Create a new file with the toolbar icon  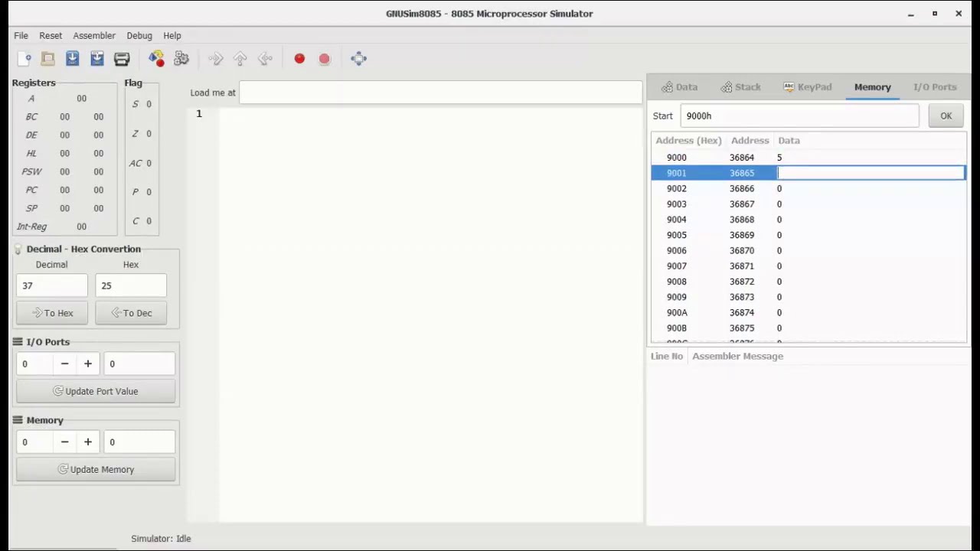[x=24, y=59]
